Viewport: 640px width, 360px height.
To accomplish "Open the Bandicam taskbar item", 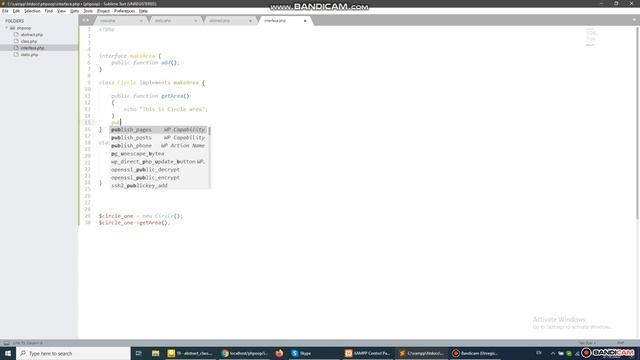I will click(476, 353).
